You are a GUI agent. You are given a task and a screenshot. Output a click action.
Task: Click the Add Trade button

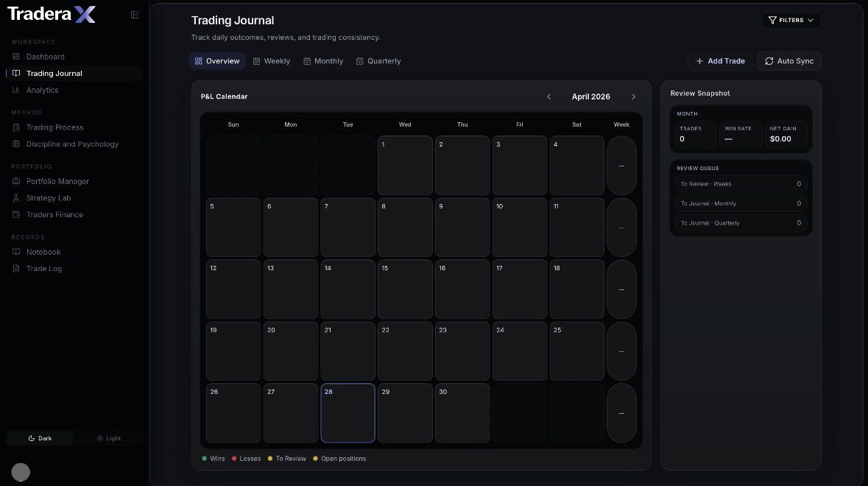(x=720, y=61)
